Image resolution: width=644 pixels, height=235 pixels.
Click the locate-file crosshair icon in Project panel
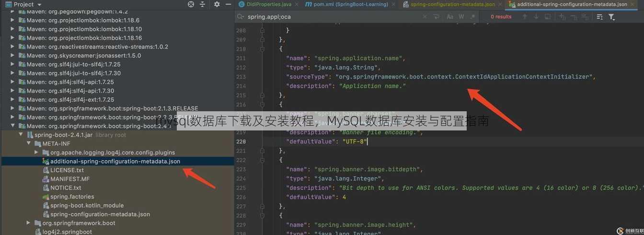[x=191, y=4]
